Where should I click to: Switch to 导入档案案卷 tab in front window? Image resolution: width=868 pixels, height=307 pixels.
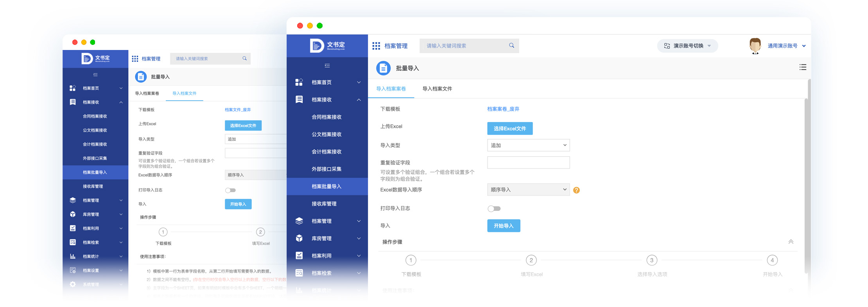pyautogui.click(x=391, y=89)
